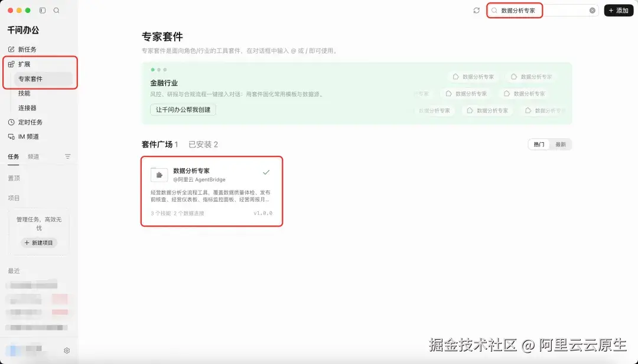Switch to 已安装 tab
Viewport: 638px width, 364px height.
click(203, 144)
